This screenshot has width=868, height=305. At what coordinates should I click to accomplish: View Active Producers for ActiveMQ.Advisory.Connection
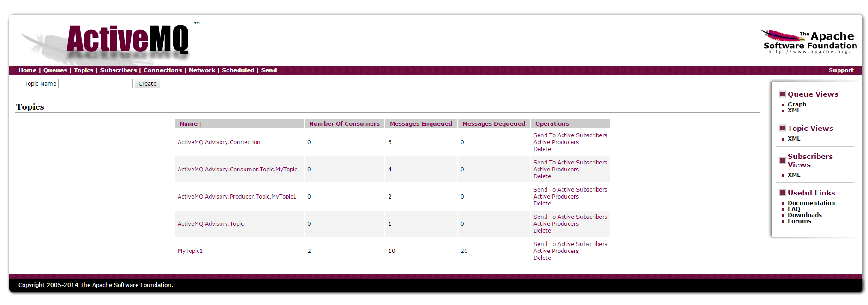(556, 142)
